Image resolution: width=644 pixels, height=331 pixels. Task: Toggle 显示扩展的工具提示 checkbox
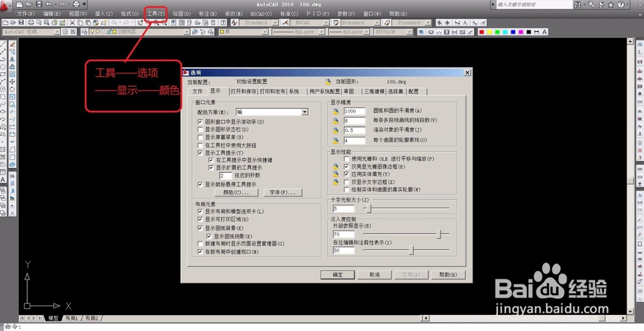point(211,167)
